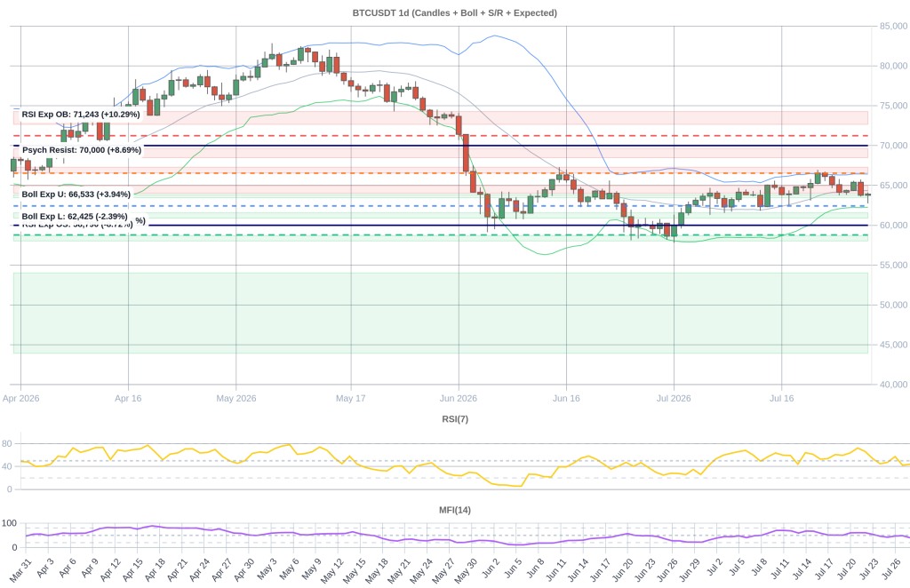Click the 40 label on RSI axis

point(7,467)
